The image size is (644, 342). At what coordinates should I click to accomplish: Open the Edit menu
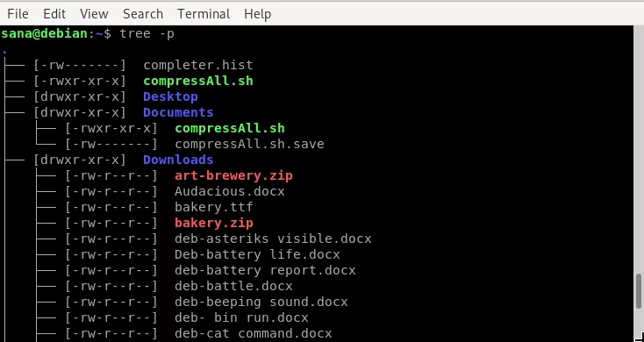pos(54,14)
